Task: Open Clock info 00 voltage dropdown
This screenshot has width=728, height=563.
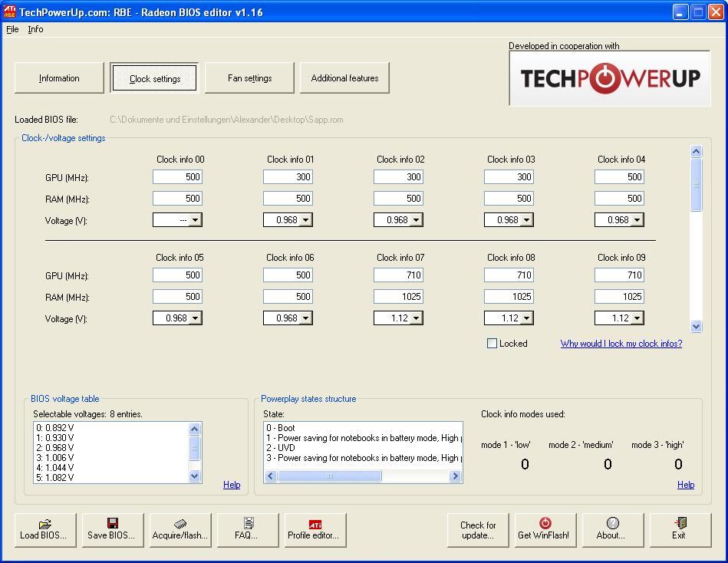Action: [x=196, y=220]
